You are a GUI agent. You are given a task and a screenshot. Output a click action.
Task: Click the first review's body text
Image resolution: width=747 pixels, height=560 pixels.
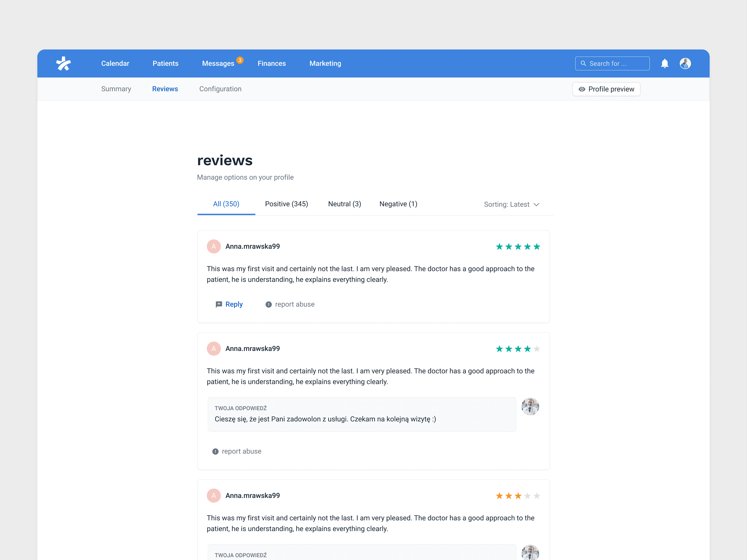coord(370,274)
